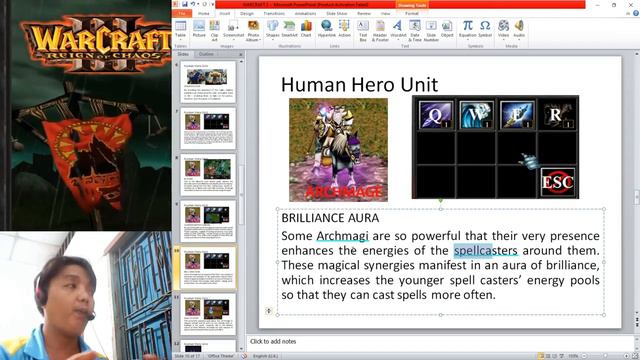
Task: Click the Action button in Links group
Action: (x=344, y=29)
